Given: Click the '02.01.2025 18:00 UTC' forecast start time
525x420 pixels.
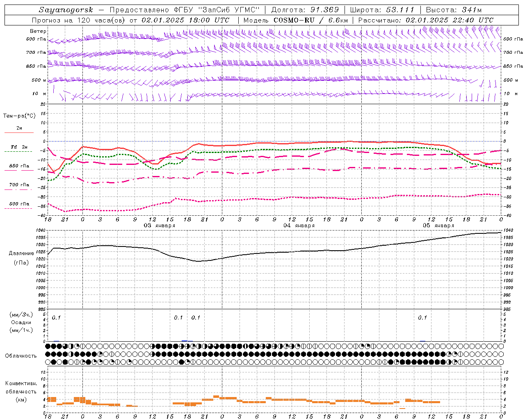Looking at the screenshot, I should [185, 20].
